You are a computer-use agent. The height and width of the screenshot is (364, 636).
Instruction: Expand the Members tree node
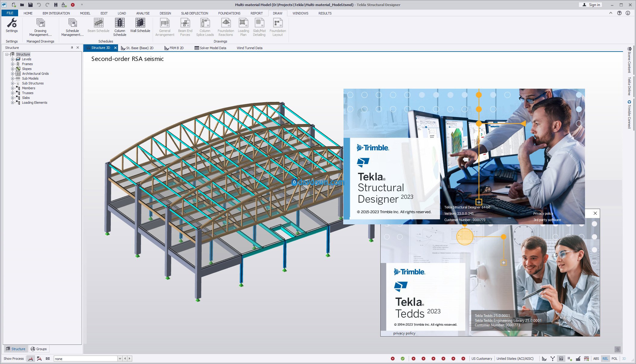click(x=12, y=88)
